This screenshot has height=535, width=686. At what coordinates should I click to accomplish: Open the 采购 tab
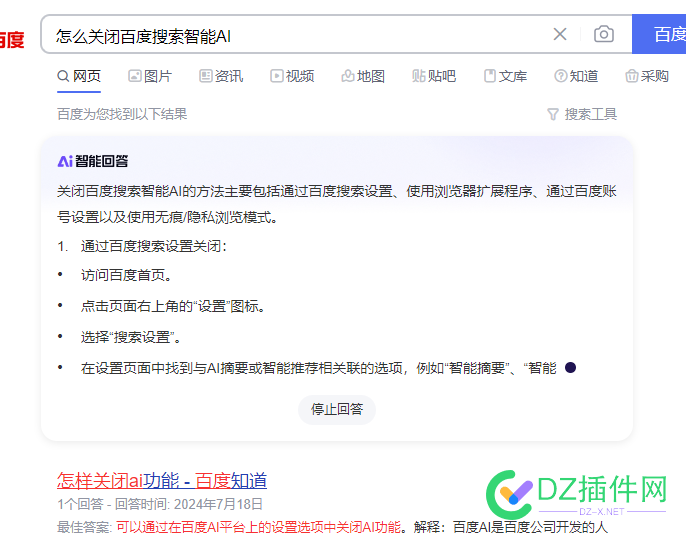647,76
